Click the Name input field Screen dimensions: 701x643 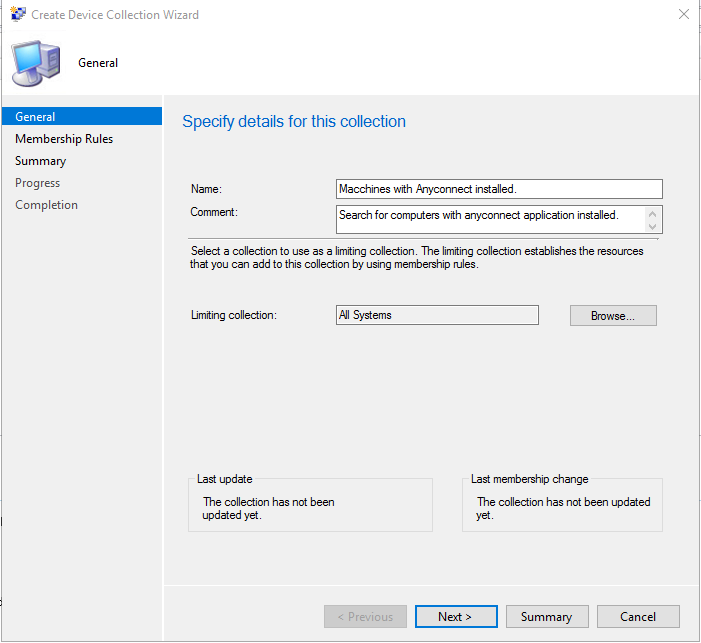tap(499, 189)
